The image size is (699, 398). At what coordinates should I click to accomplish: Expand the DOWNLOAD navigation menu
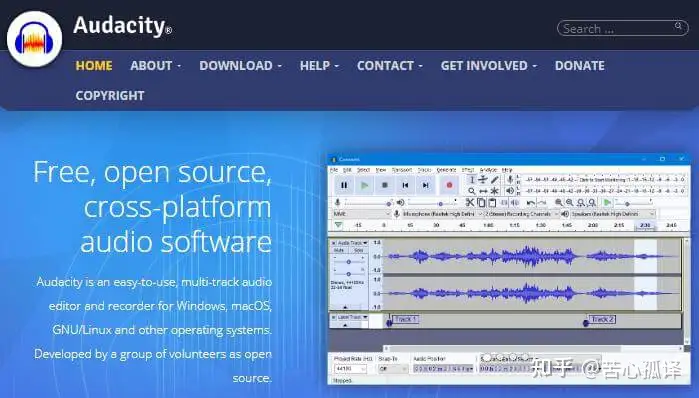240,66
